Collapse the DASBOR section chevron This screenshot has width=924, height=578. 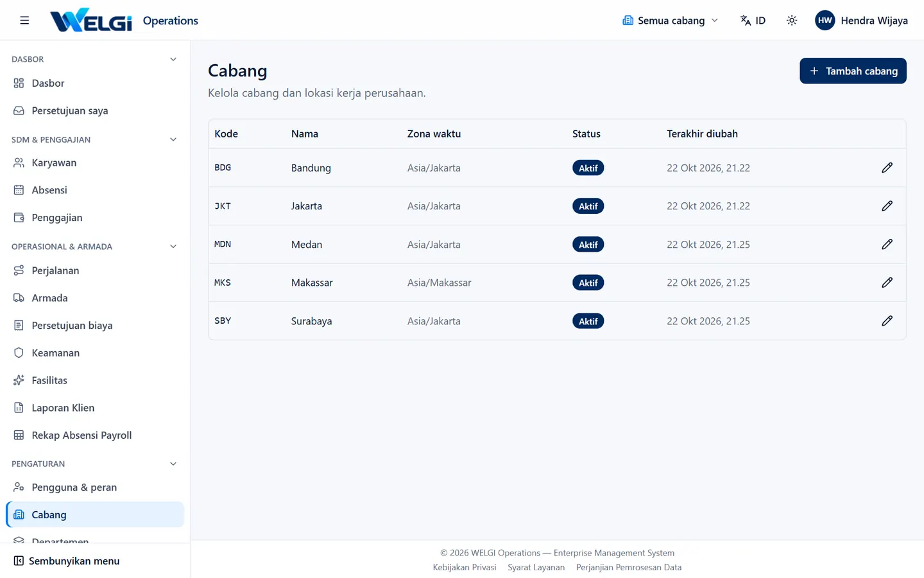point(173,59)
